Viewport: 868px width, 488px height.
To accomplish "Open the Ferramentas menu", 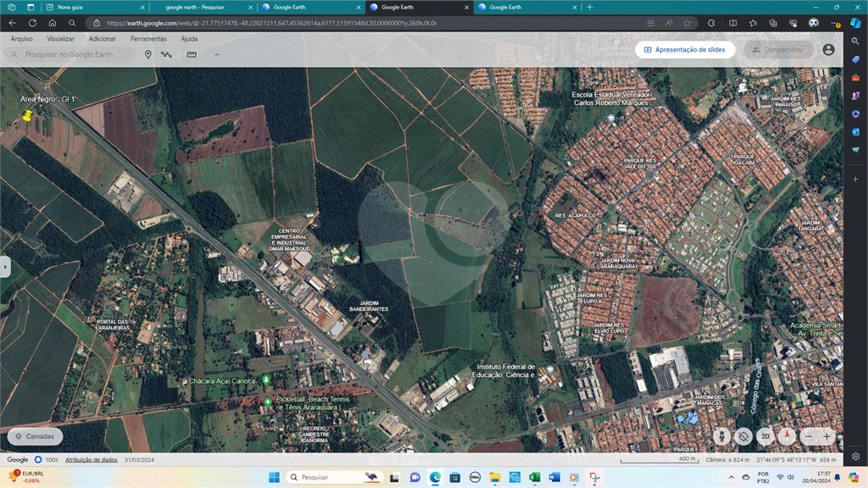I will [x=148, y=39].
